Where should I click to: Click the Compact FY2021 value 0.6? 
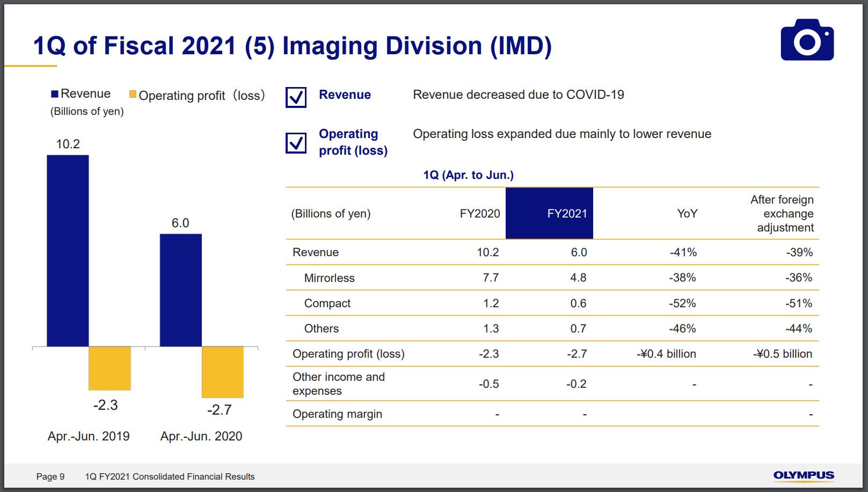[578, 303]
